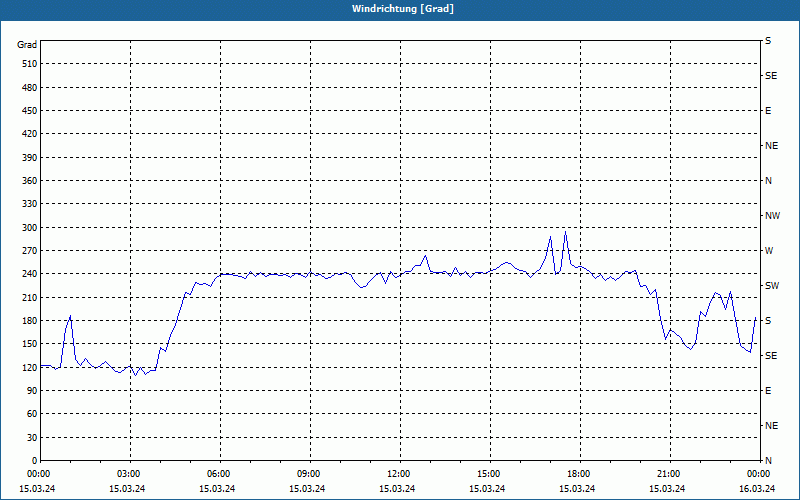Click the 90 degree axis label

pos(32,391)
